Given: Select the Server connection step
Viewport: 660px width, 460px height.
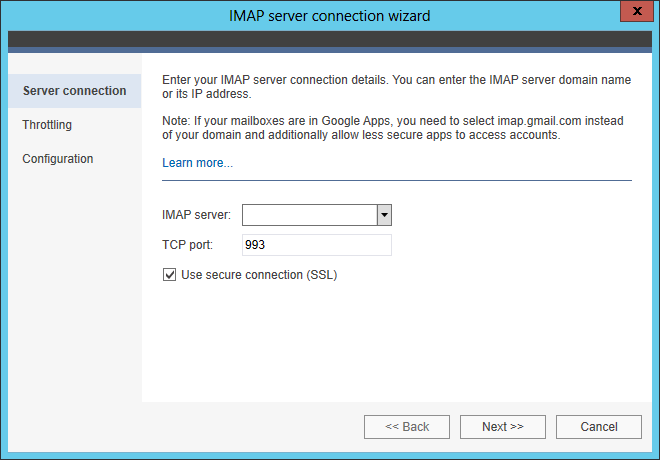Looking at the screenshot, I should 75,91.
